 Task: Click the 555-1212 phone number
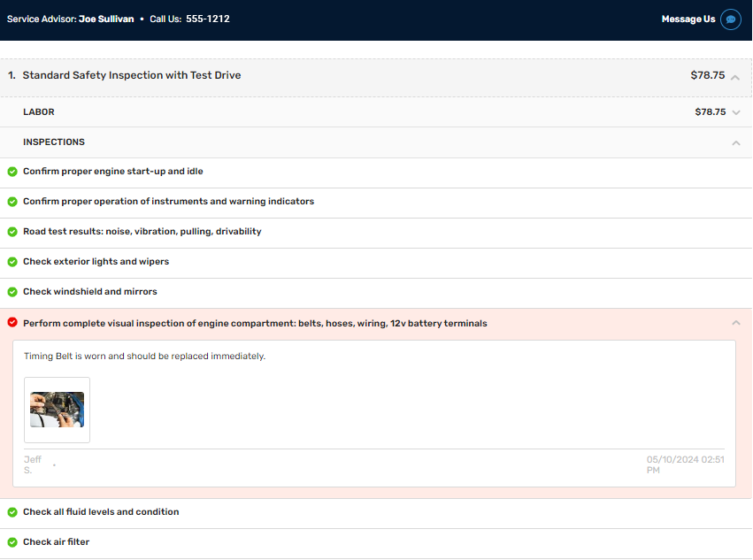tap(207, 19)
